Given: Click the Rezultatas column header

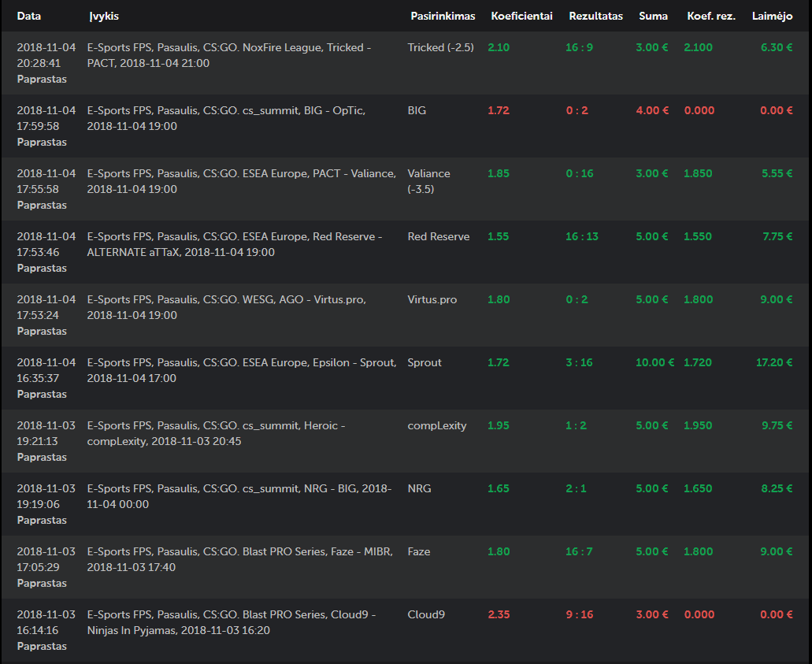Looking at the screenshot, I should (x=595, y=16).
